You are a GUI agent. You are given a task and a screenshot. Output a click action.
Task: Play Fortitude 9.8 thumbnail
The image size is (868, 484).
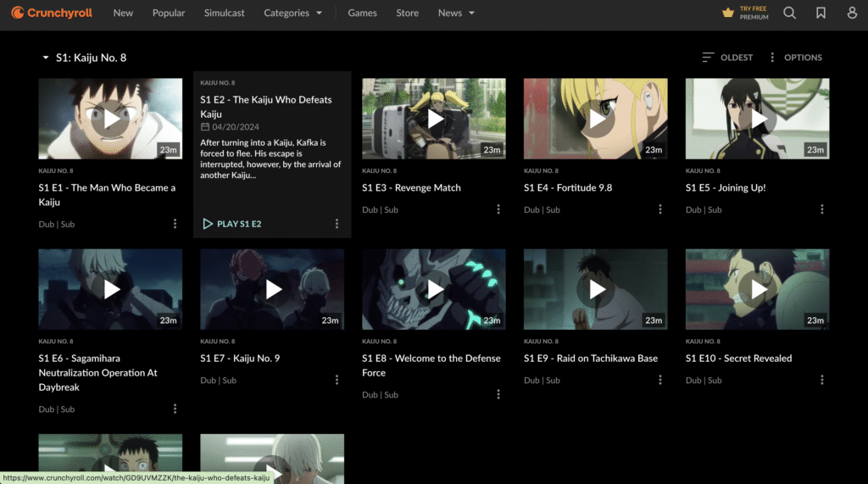[595, 119]
